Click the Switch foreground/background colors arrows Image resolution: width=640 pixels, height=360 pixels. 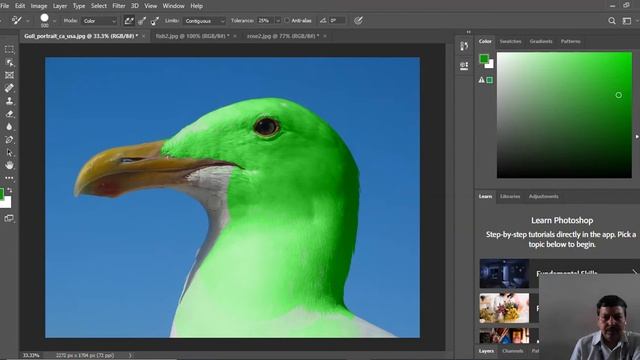9,190
